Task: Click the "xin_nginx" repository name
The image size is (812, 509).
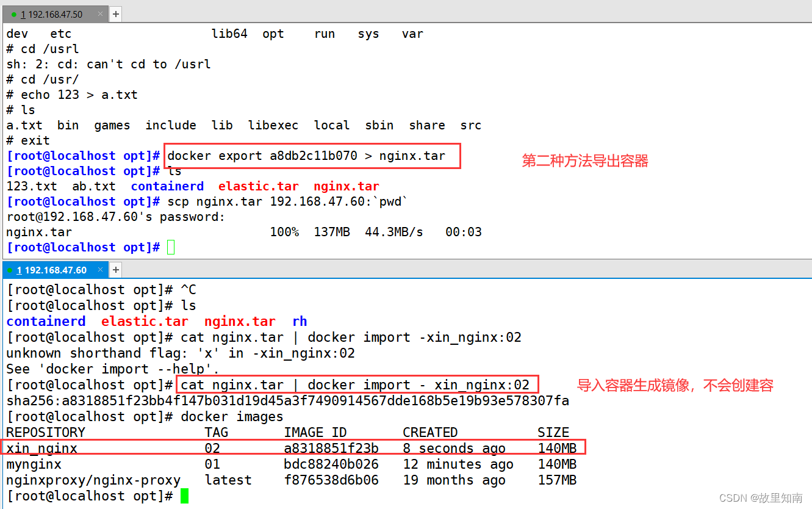Action: [41, 448]
